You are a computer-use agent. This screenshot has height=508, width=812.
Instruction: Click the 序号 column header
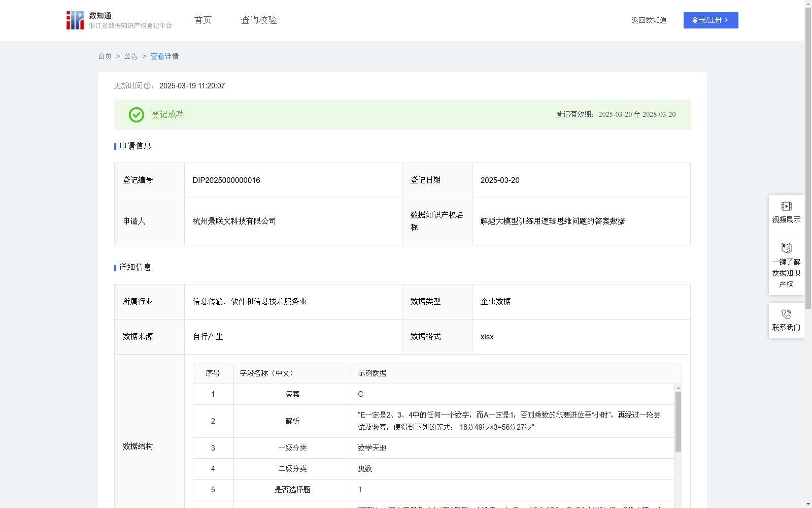coord(213,373)
